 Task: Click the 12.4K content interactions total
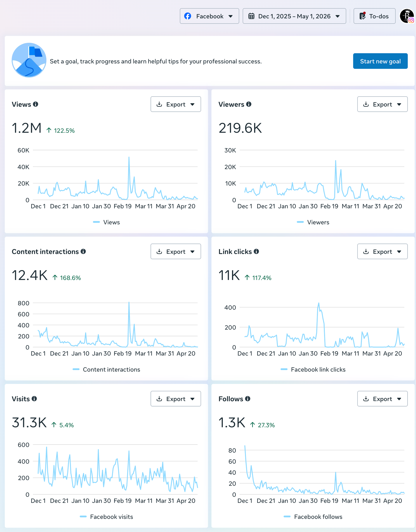[x=30, y=275]
